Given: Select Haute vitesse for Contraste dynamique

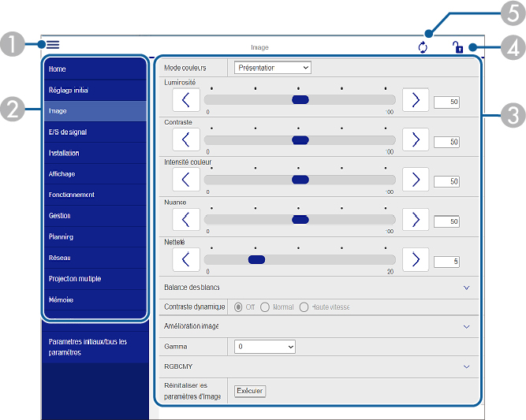Looking at the screenshot, I should [x=304, y=307].
